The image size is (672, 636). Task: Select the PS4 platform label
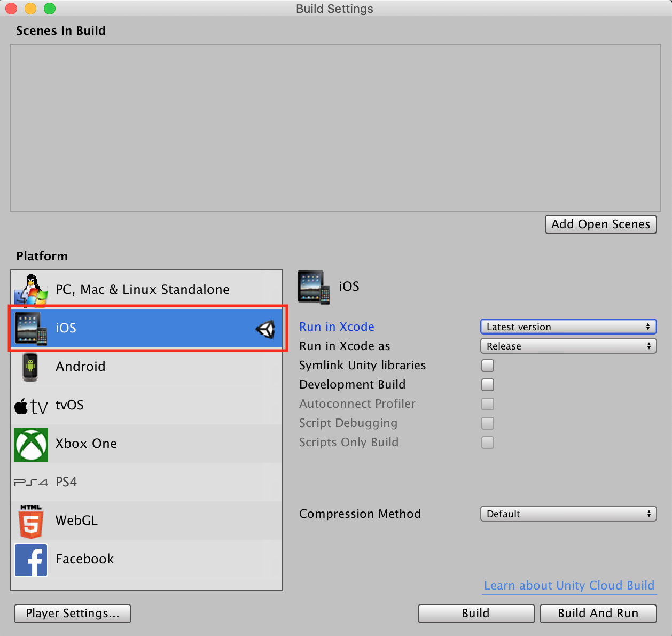point(66,482)
